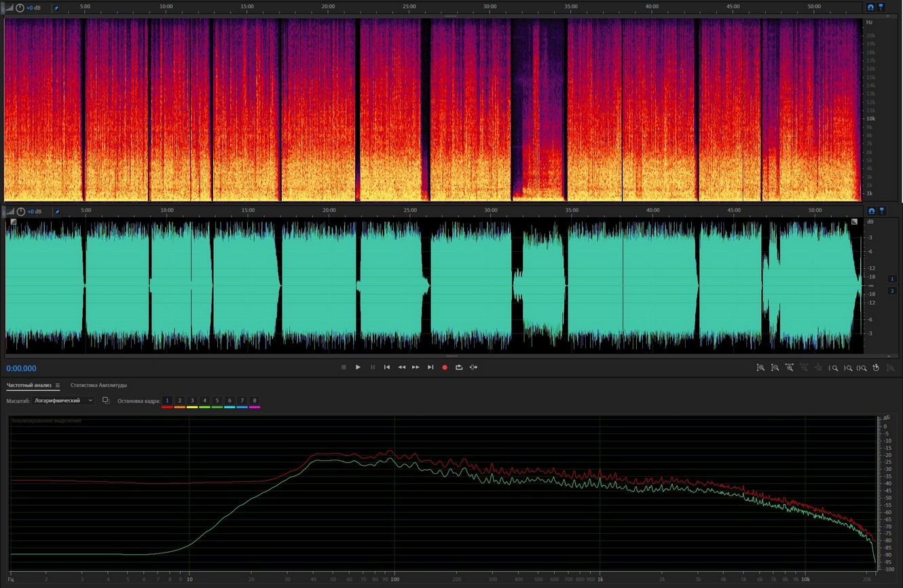Jump to previous marker using transport control
903x588 pixels.
click(387, 367)
